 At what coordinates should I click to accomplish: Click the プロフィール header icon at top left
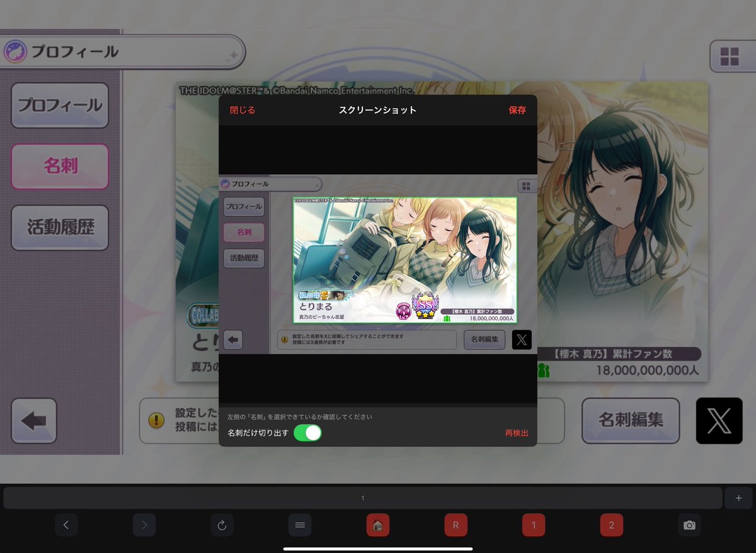[15, 52]
